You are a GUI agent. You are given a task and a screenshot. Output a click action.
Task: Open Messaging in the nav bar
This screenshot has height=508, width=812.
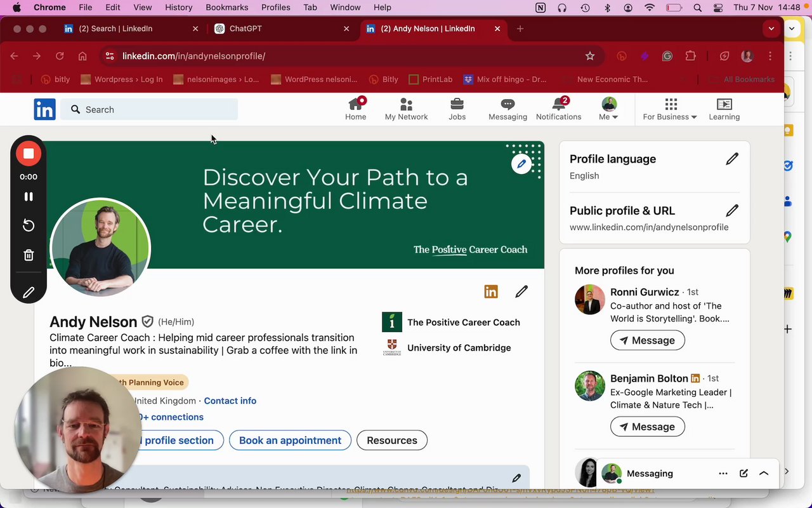pos(507,109)
